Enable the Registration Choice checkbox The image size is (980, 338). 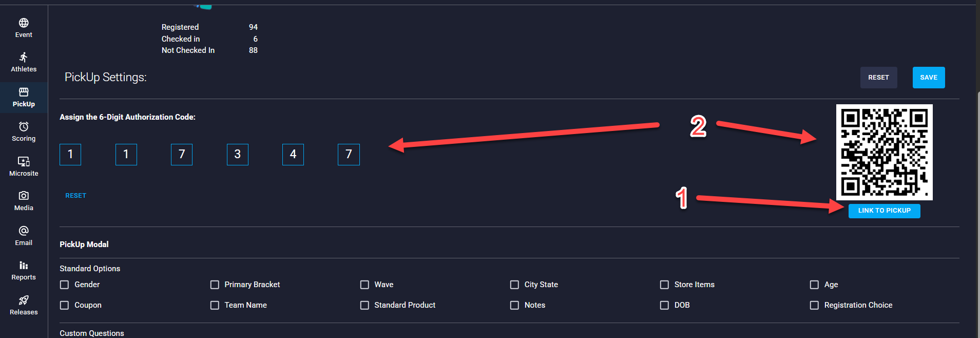tap(814, 305)
